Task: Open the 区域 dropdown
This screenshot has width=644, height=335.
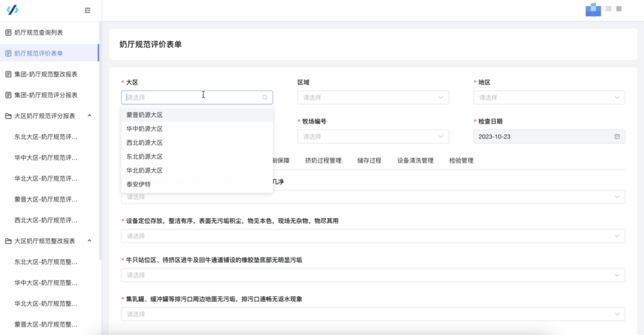Action: [x=373, y=98]
